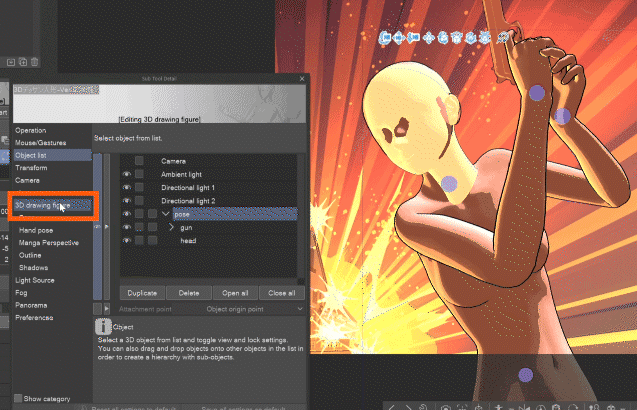
Task: Expand the gun object tree
Action: pyautogui.click(x=171, y=227)
